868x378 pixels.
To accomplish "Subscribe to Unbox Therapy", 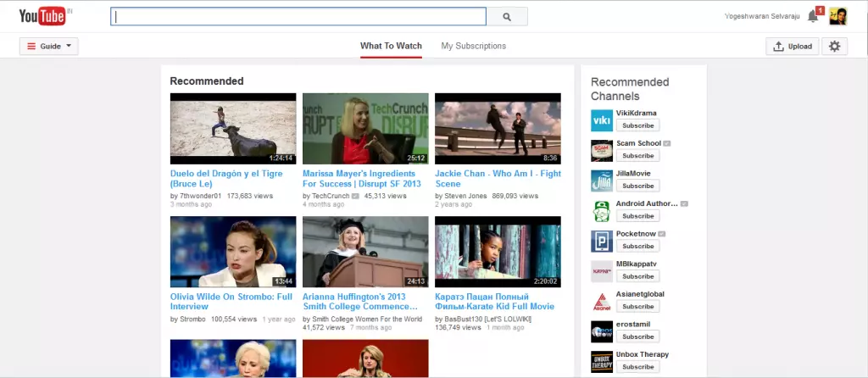I will click(x=637, y=367).
